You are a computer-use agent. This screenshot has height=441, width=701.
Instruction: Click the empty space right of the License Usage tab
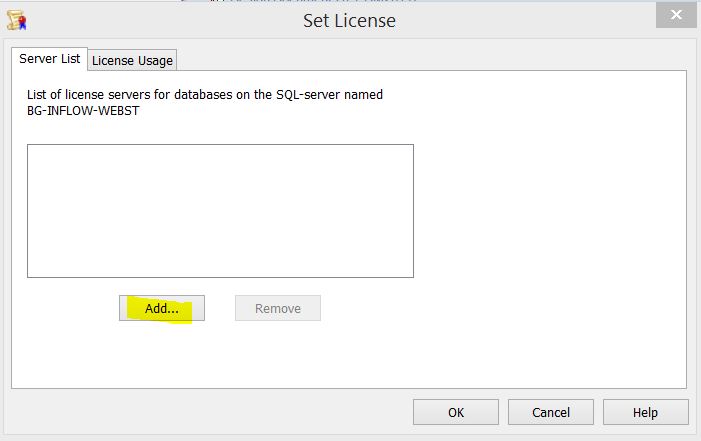[430, 60]
